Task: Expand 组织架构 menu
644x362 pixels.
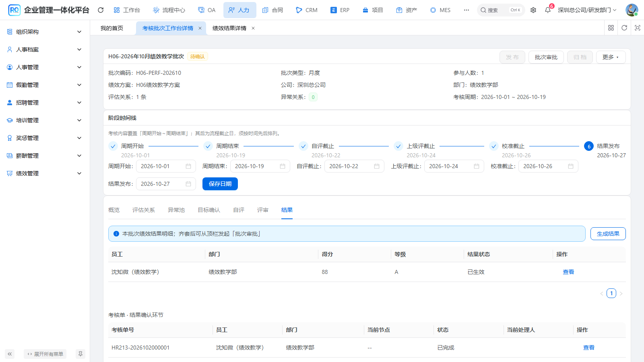Action: (45, 32)
